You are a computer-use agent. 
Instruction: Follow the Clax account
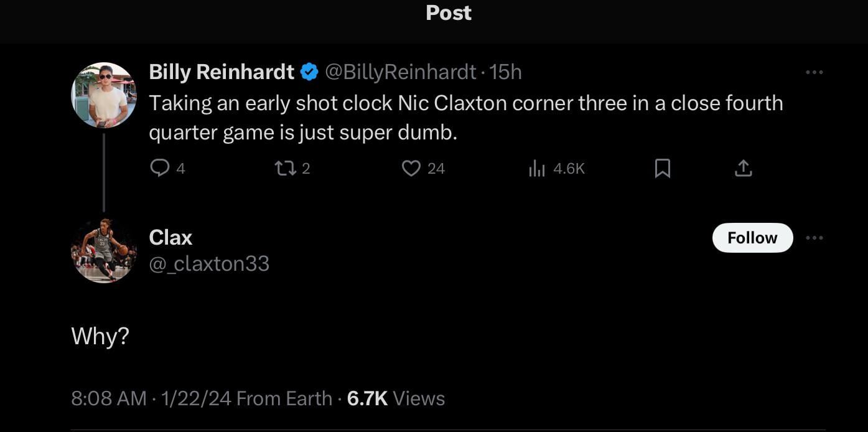tap(752, 238)
